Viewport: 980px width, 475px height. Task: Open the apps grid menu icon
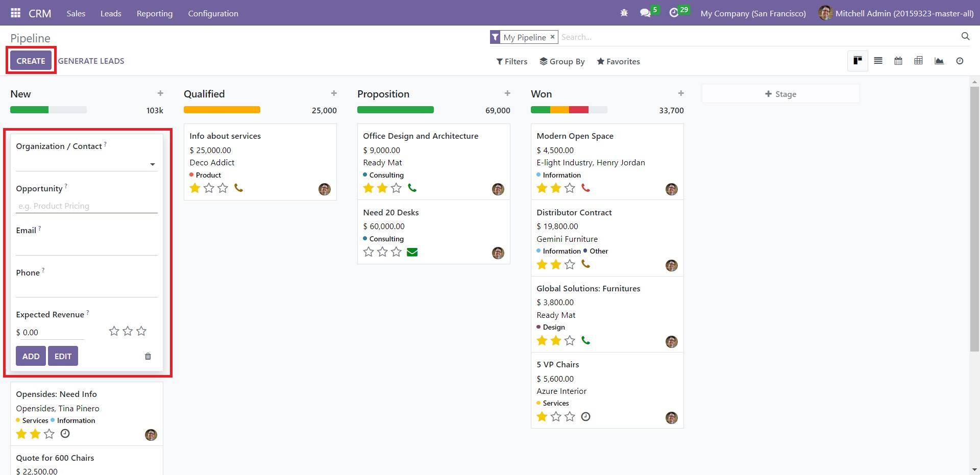pos(15,13)
